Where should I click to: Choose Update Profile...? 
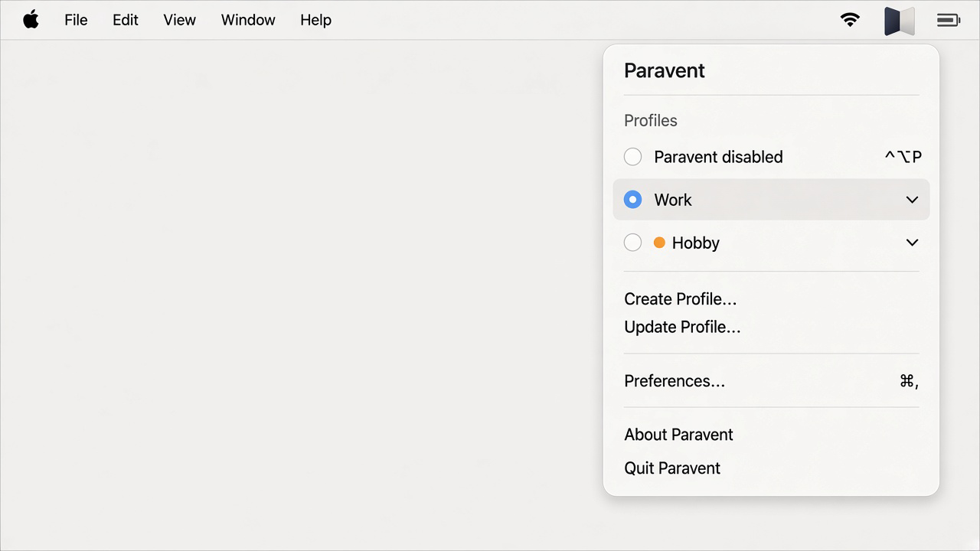(x=682, y=327)
